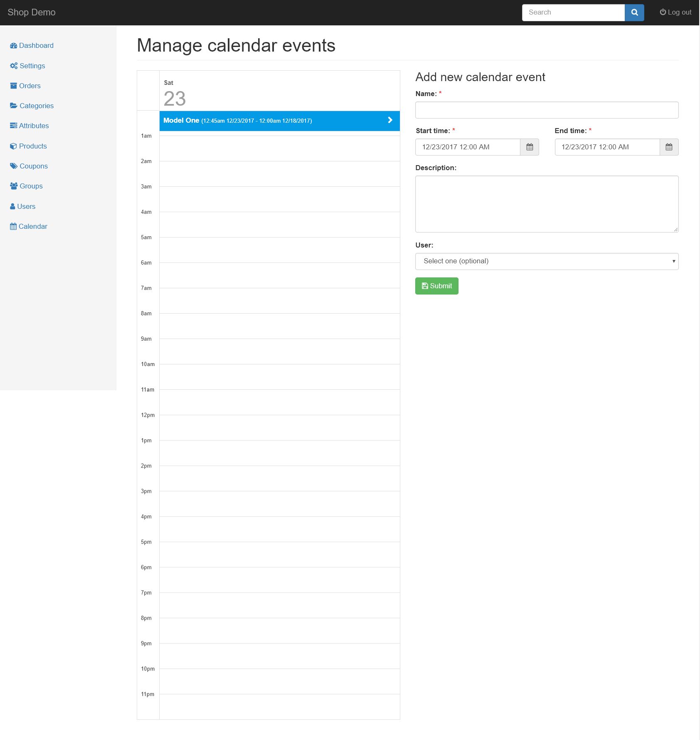Click the 12pm time label

click(148, 415)
